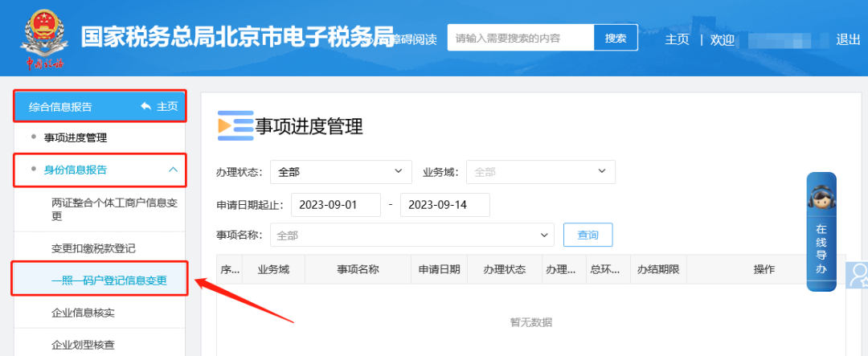Click the 在线导办 floating button text
The height and width of the screenshot is (356, 868).
click(821, 249)
